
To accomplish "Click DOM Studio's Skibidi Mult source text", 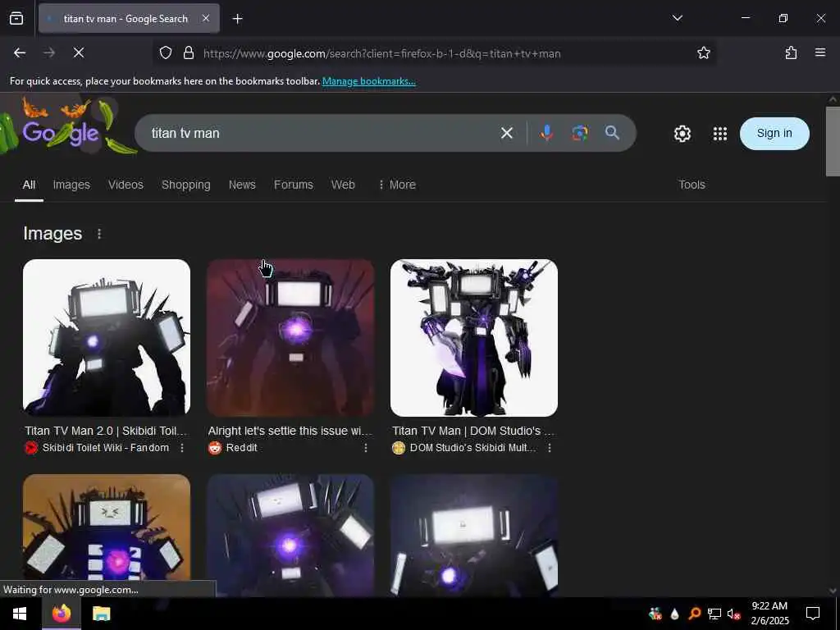I will 473,448.
